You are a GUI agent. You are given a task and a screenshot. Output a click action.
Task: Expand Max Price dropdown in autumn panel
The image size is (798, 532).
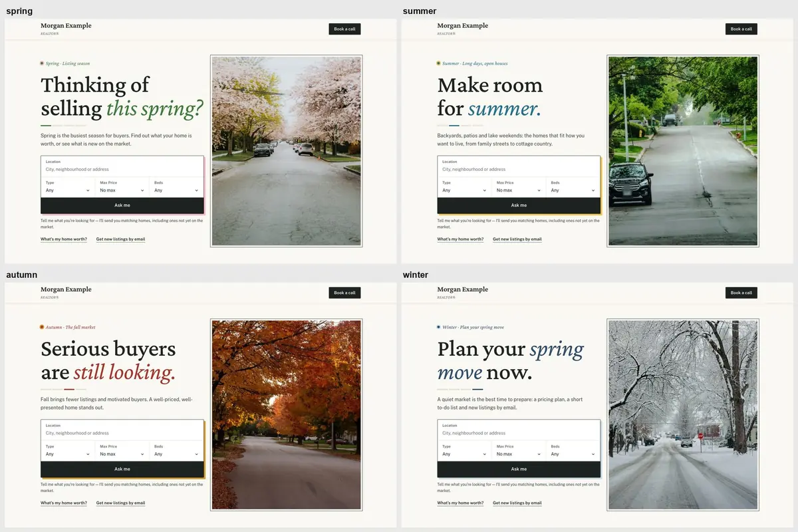point(122,451)
